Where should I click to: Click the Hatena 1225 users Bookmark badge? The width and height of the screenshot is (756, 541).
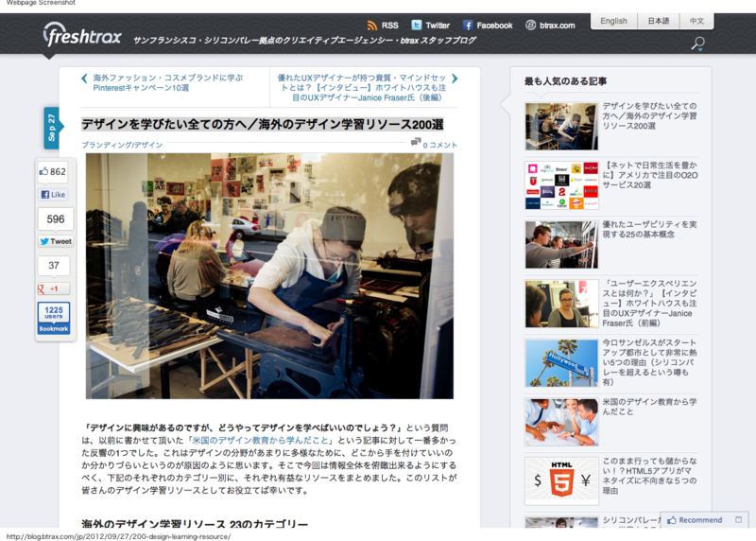54,318
